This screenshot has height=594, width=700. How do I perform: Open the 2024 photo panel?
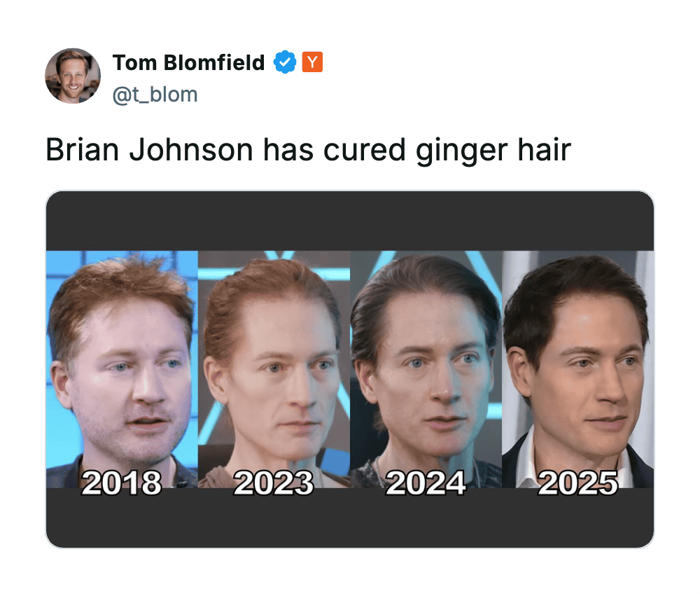[426, 369]
